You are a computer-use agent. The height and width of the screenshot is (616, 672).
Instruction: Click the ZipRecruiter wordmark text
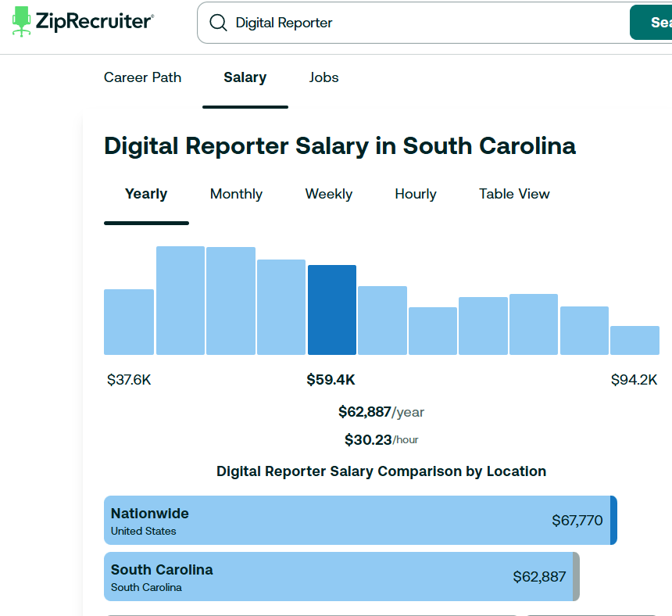(x=95, y=22)
